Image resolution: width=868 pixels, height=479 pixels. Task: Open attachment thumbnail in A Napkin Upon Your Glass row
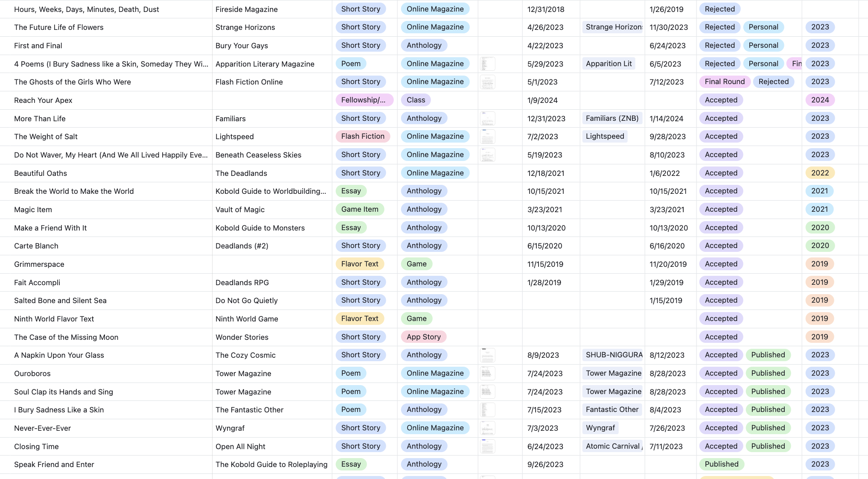point(487,355)
